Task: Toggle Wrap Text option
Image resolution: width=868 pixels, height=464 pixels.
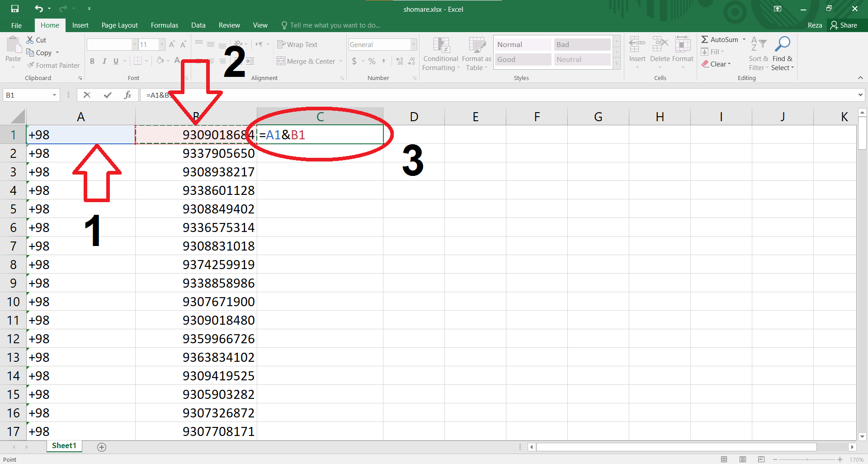Action: [297, 44]
